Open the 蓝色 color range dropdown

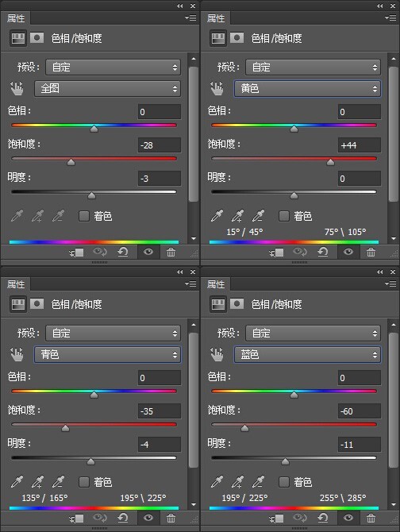point(307,355)
